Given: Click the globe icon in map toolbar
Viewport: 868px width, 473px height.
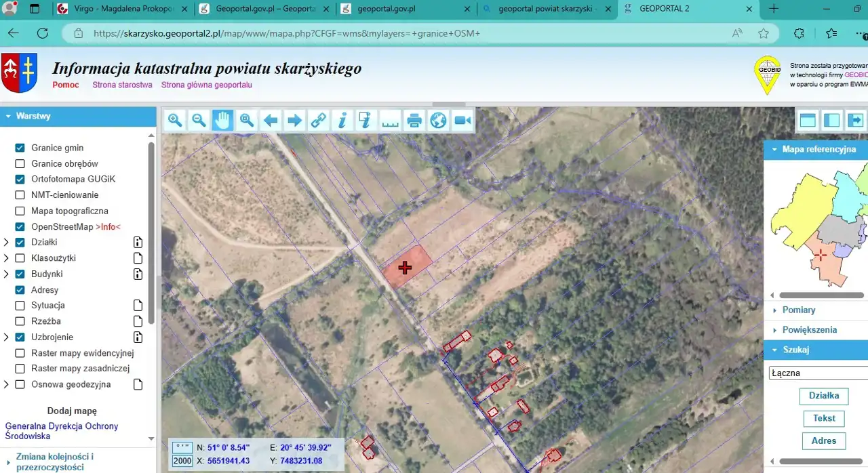Looking at the screenshot, I should tap(438, 121).
